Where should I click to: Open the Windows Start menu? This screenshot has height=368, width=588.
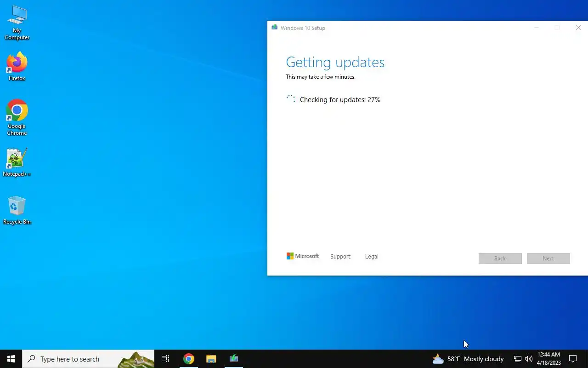pos(11,359)
